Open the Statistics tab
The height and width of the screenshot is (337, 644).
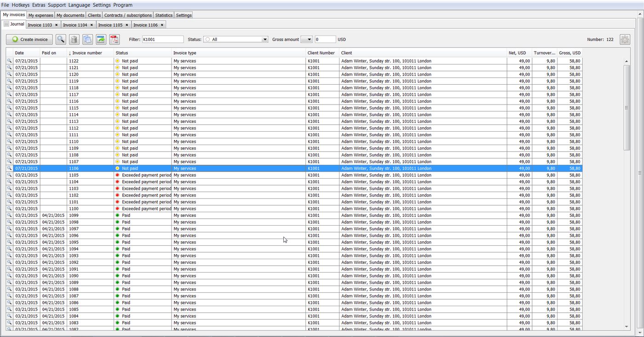point(164,15)
